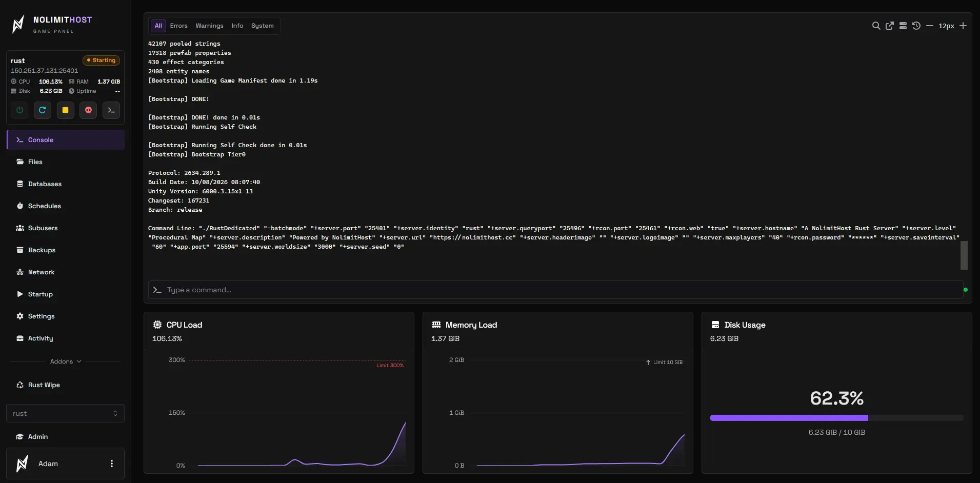This screenshot has height=483, width=980.
Task: Click the server address 150.251.37.131:25401
Action: tap(45, 71)
